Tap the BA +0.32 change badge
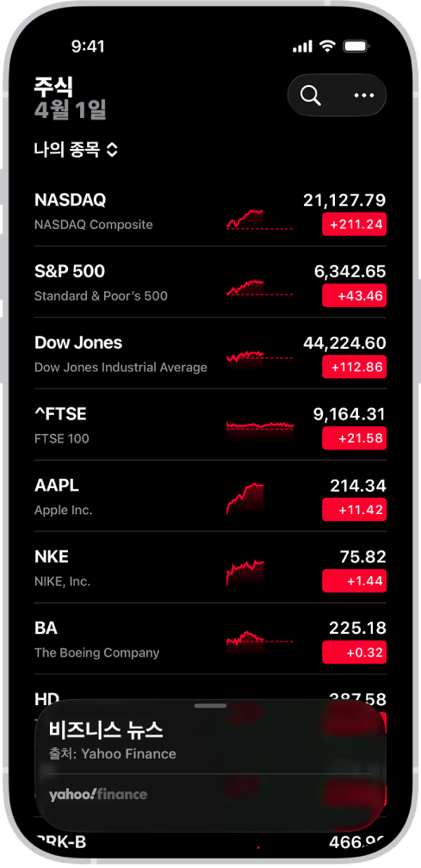421x868 pixels. pos(354,653)
